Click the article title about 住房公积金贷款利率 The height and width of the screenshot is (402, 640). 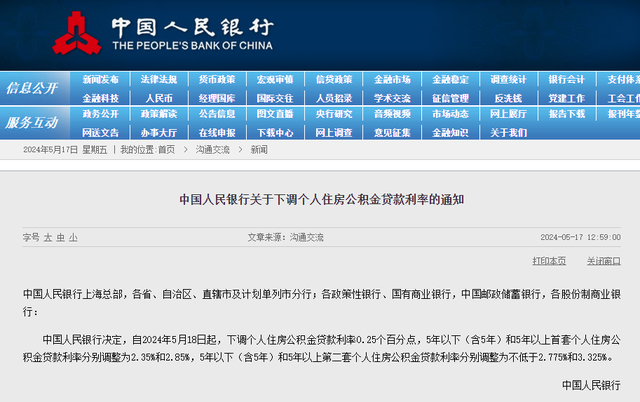point(322,200)
